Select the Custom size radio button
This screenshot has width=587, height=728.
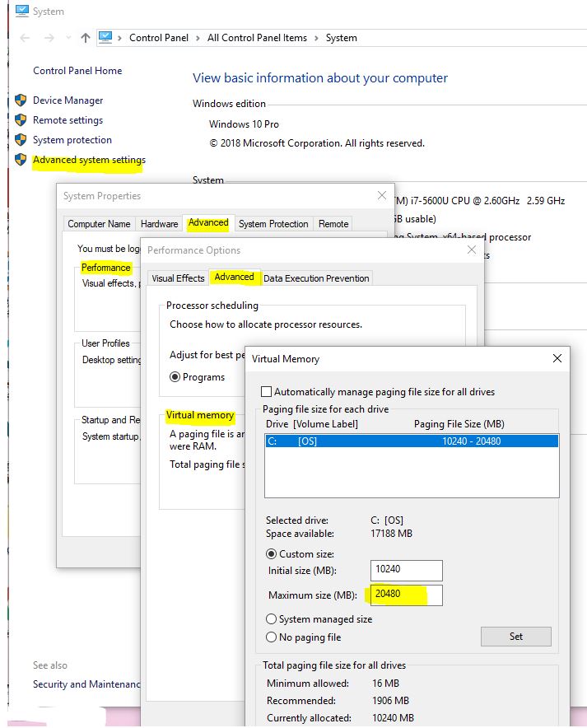272,554
